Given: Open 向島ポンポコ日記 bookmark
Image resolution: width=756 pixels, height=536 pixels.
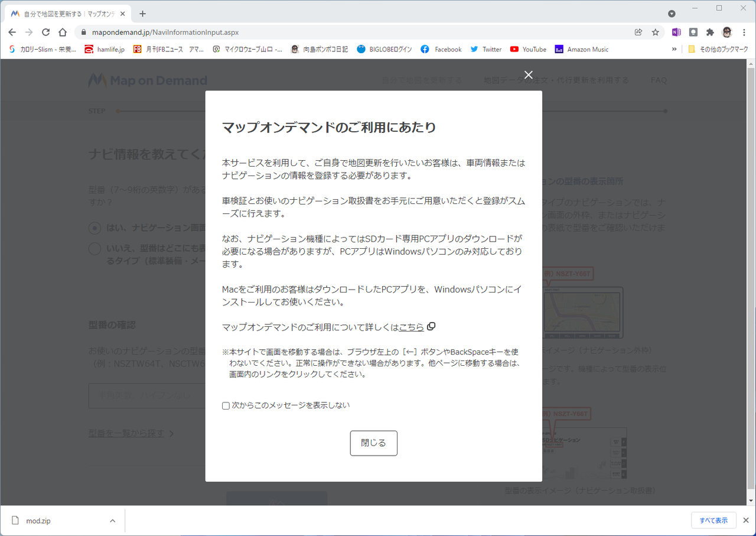Looking at the screenshot, I should [320, 50].
